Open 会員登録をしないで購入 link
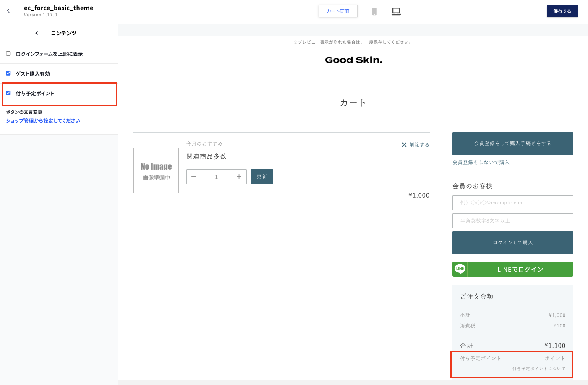The image size is (588, 385). tap(481, 162)
